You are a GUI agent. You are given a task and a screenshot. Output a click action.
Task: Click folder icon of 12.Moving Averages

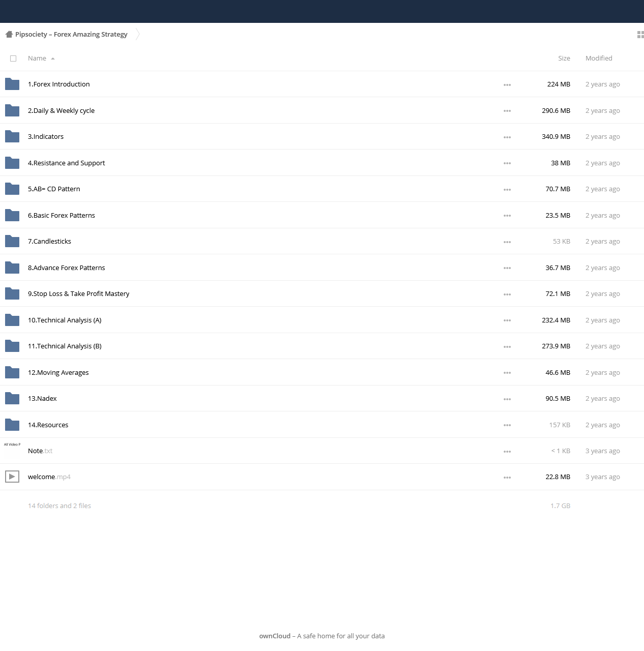click(12, 372)
